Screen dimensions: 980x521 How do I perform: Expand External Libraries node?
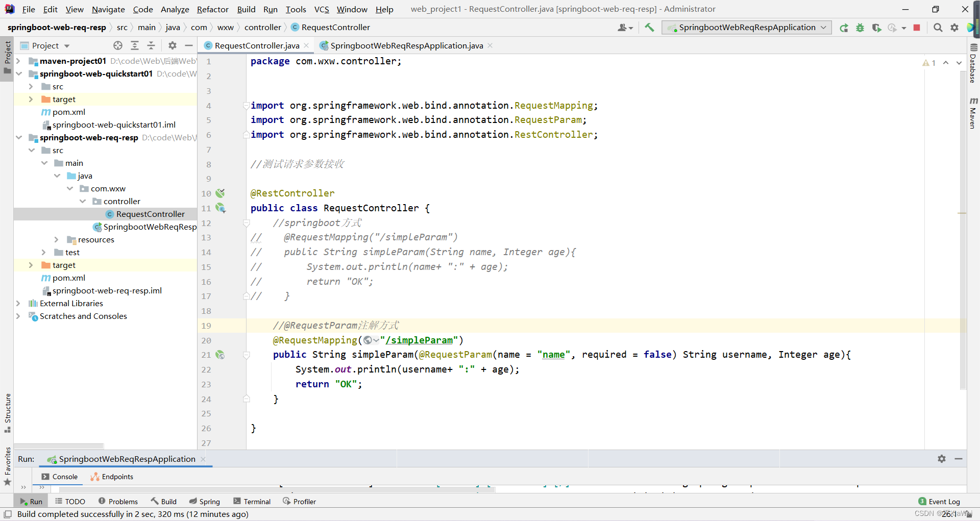pyautogui.click(x=18, y=304)
